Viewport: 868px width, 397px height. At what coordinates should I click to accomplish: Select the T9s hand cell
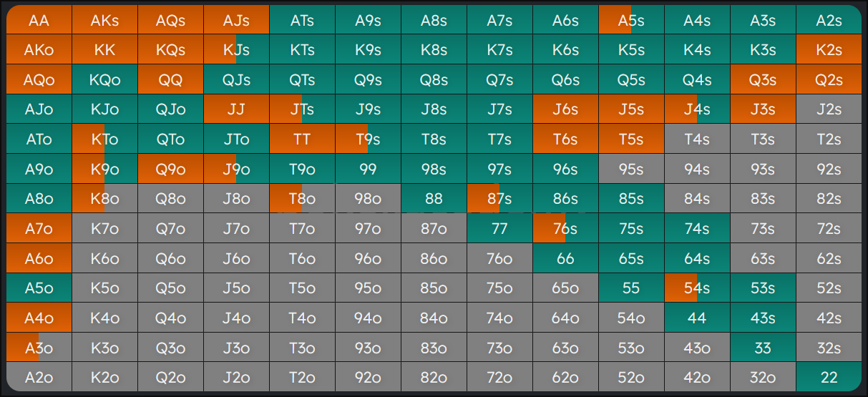[368, 139]
